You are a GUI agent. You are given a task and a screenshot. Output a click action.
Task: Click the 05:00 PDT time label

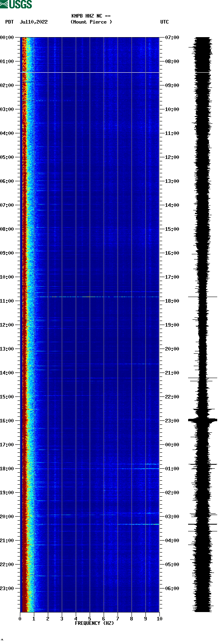pyautogui.click(x=7, y=157)
